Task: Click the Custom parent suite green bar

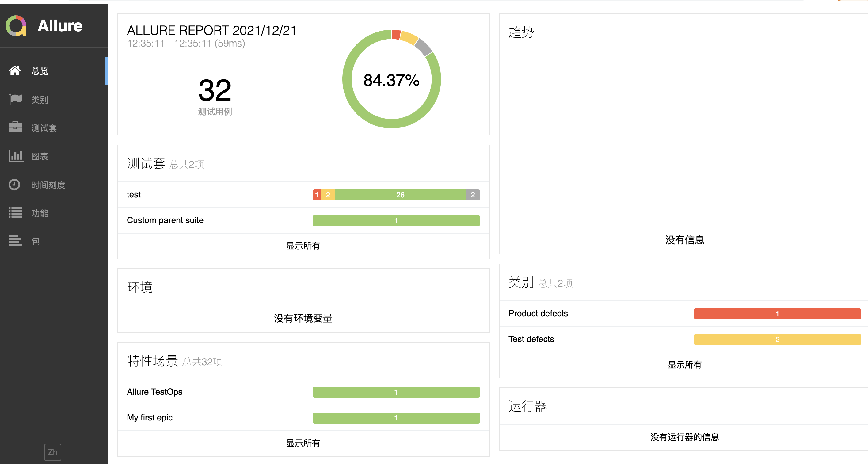Action: (x=396, y=220)
